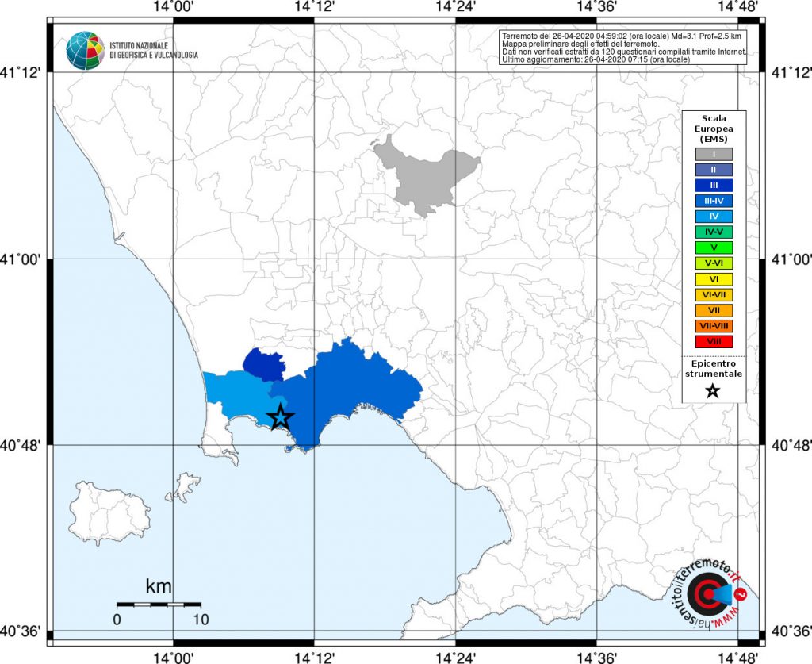Screen dimensions: 812x664
Task: Click the top 14°48' longitude label
Action: [738, 6]
